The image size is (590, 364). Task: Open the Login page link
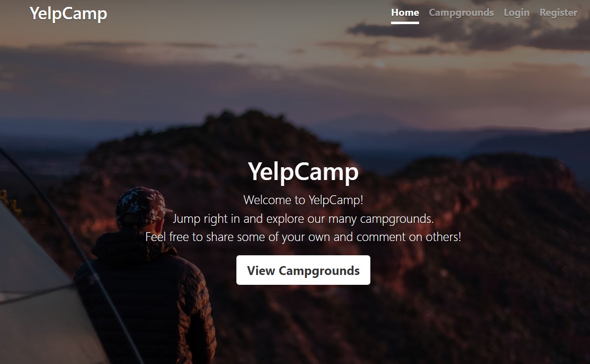(516, 12)
